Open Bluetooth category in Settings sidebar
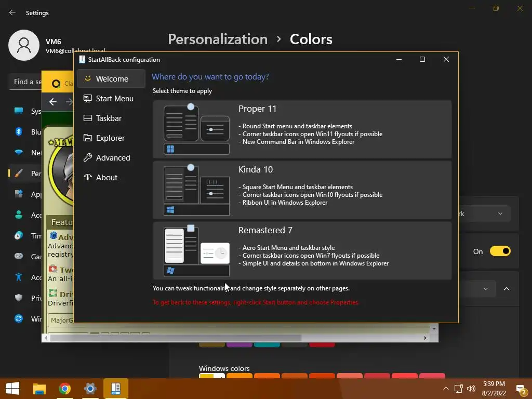The width and height of the screenshot is (532, 399). [25, 131]
